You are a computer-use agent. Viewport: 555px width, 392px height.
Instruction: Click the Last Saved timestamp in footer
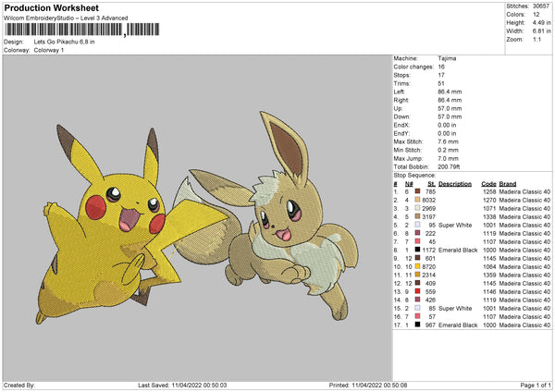coord(185,385)
